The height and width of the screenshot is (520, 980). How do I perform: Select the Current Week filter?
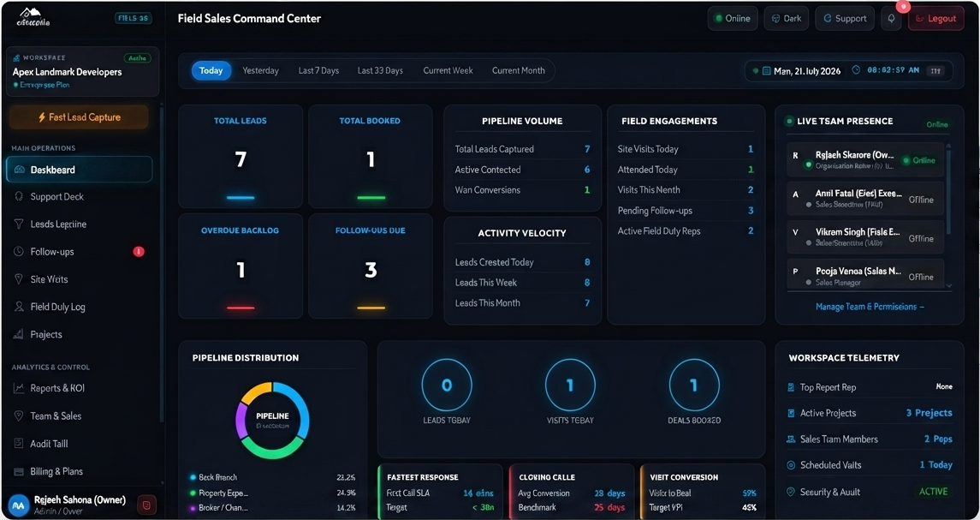coord(448,71)
